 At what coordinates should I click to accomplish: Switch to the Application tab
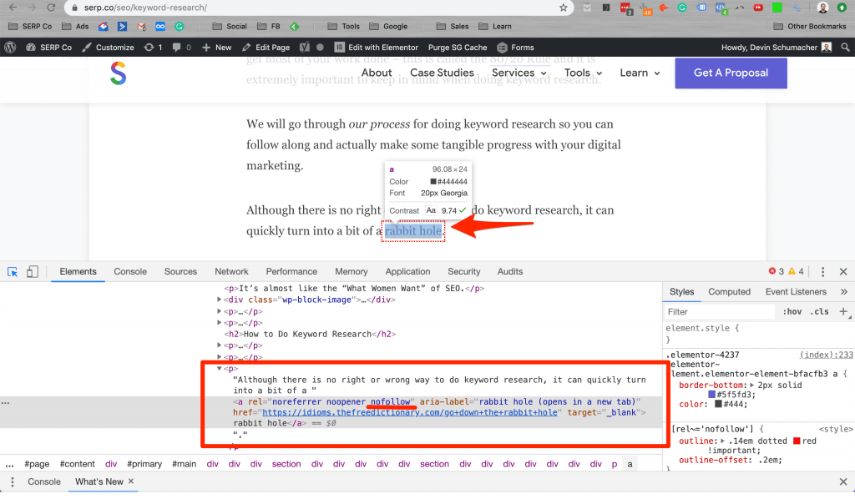[x=407, y=271]
